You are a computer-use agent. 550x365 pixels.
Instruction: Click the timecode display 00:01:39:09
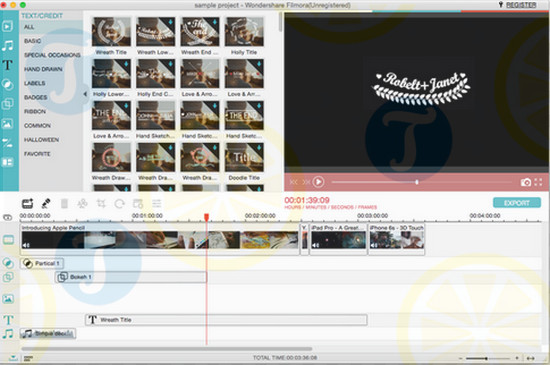click(307, 200)
